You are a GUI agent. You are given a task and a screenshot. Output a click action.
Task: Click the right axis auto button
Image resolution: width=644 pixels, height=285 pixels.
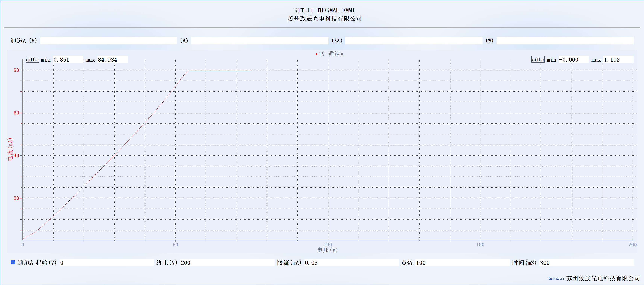[538, 59]
